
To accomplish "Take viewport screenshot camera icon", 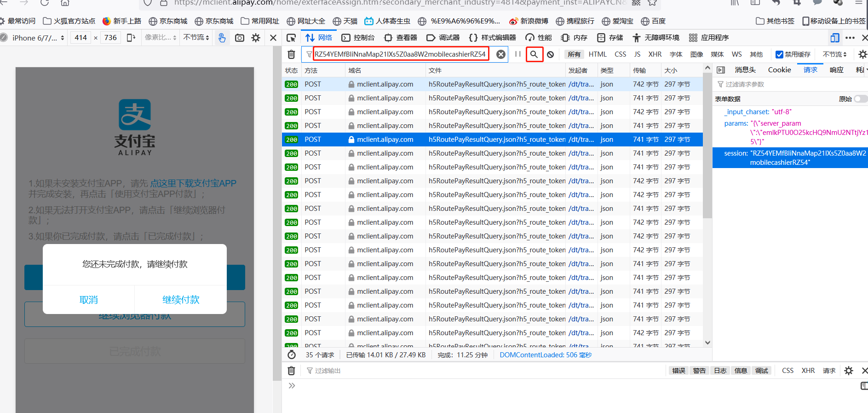I will coord(240,38).
